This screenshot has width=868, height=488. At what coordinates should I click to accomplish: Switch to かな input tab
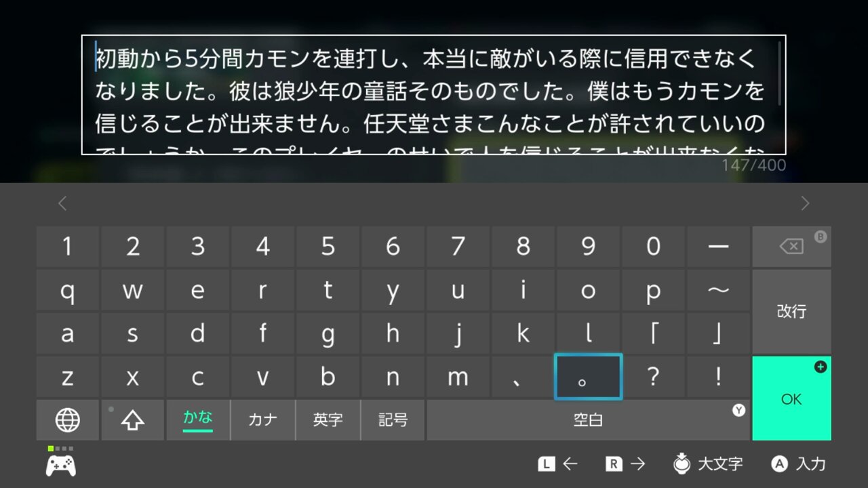click(198, 420)
